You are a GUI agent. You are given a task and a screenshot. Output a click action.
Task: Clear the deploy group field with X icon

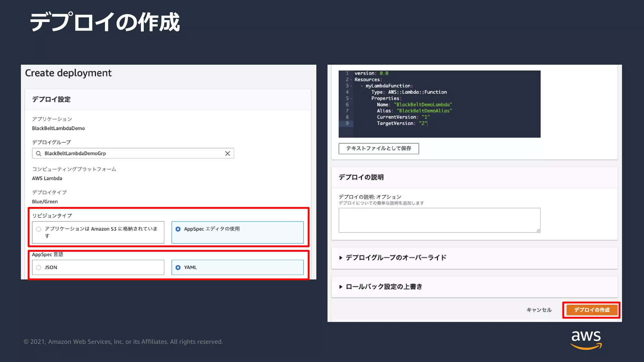tap(227, 153)
